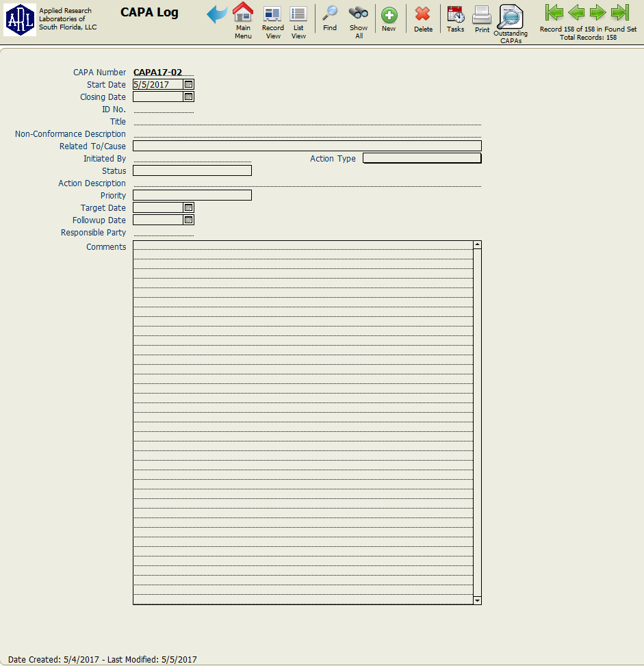Click into the Action Description field

[x=307, y=183]
